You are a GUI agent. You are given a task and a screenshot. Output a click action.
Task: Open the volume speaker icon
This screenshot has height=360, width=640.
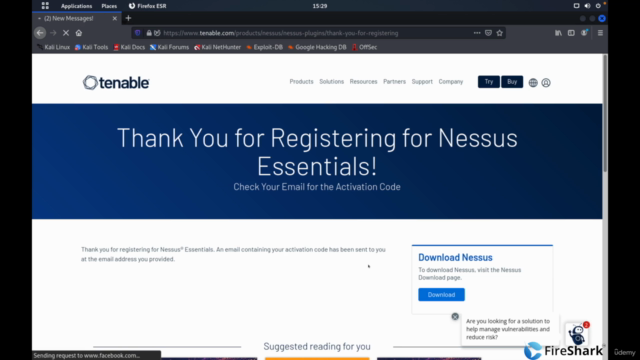(587, 6)
